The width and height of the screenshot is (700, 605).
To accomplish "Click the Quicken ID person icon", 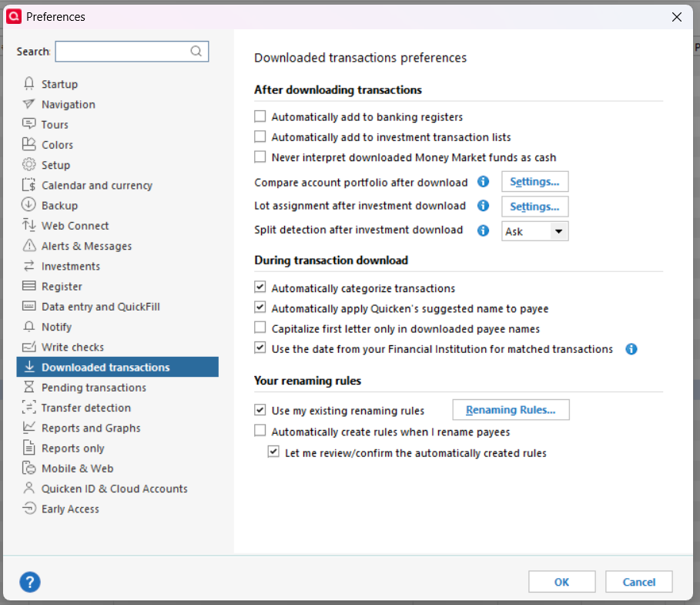I will pos(29,488).
